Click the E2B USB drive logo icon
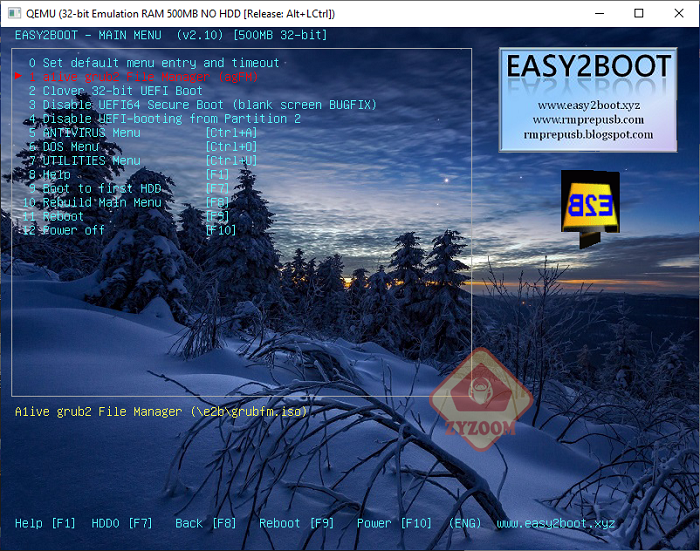The image size is (700, 551). [x=590, y=209]
